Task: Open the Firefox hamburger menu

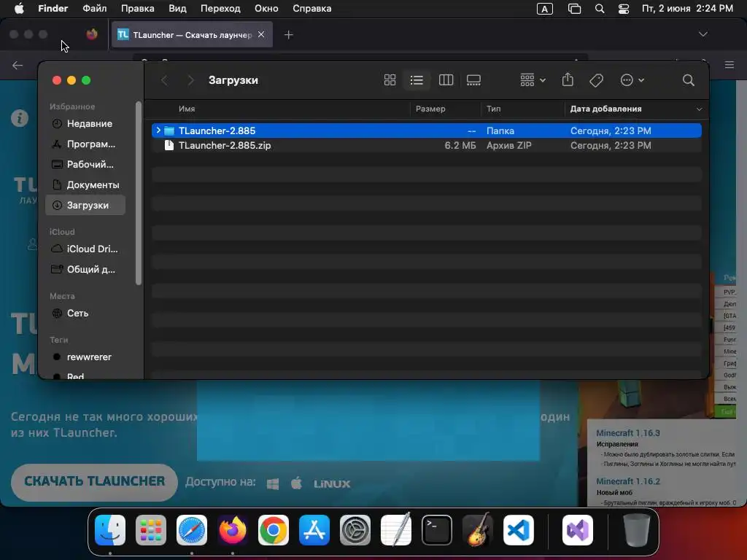Action: click(x=729, y=65)
